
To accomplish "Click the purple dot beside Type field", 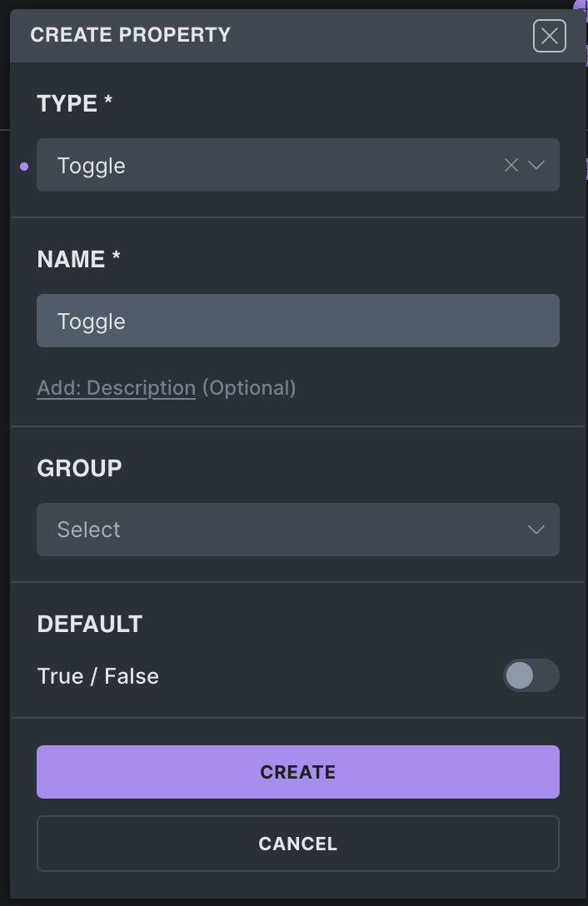I will 24,167.
